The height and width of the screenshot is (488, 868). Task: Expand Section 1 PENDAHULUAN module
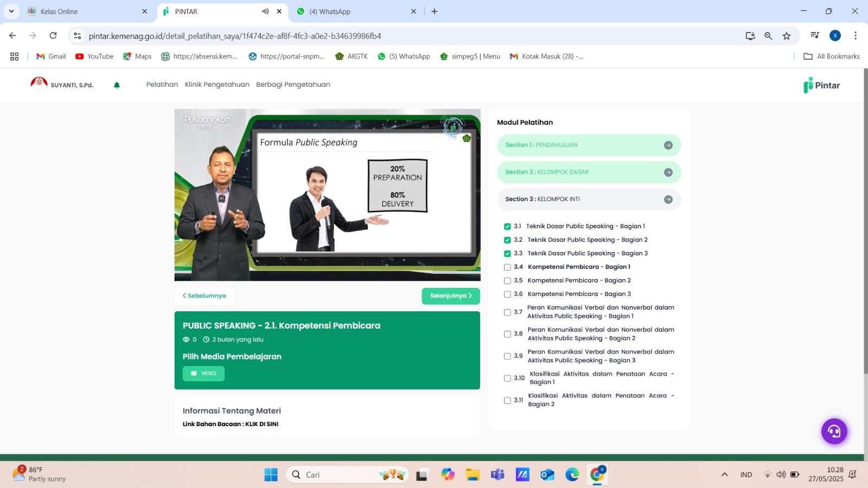click(x=668, y=145)
